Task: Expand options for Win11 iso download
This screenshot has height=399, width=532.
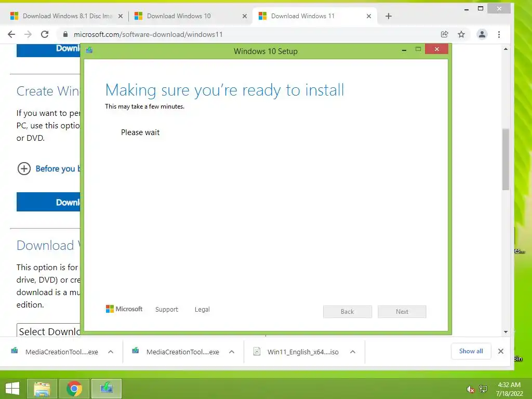Action: pos(353,352)
